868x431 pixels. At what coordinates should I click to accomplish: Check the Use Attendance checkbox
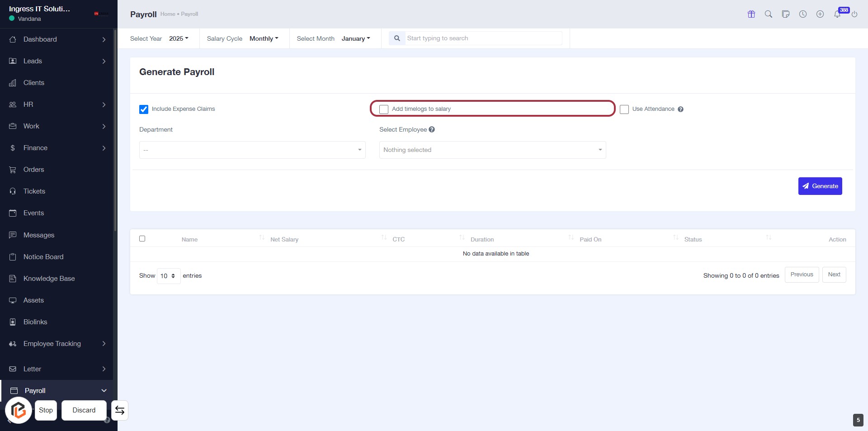coord(624,109)
